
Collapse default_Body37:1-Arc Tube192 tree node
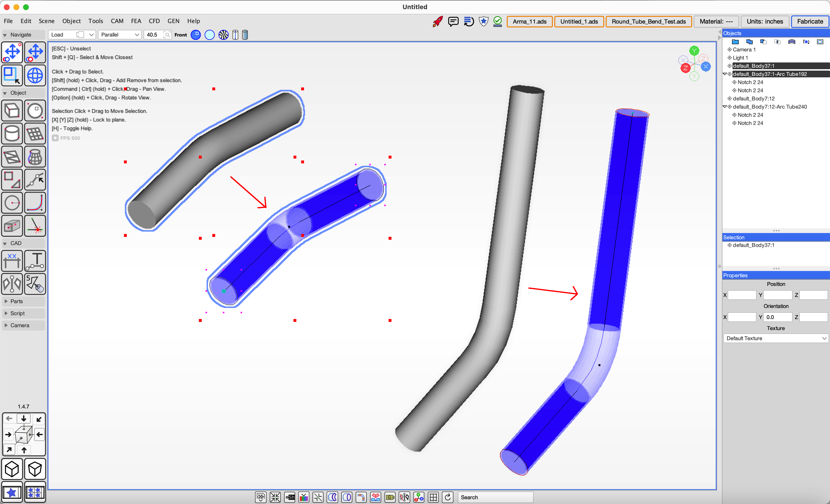click(725, 74)
